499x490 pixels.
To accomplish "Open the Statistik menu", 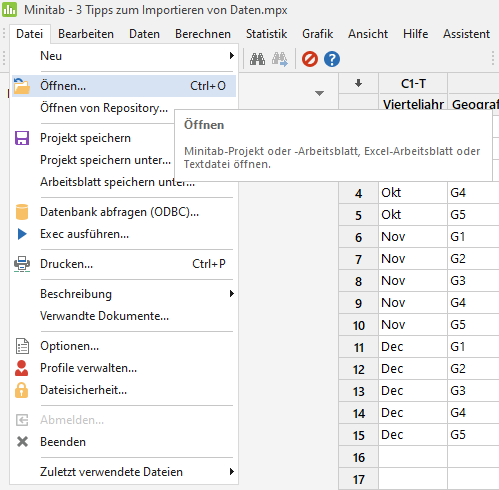I will [267, 34].
